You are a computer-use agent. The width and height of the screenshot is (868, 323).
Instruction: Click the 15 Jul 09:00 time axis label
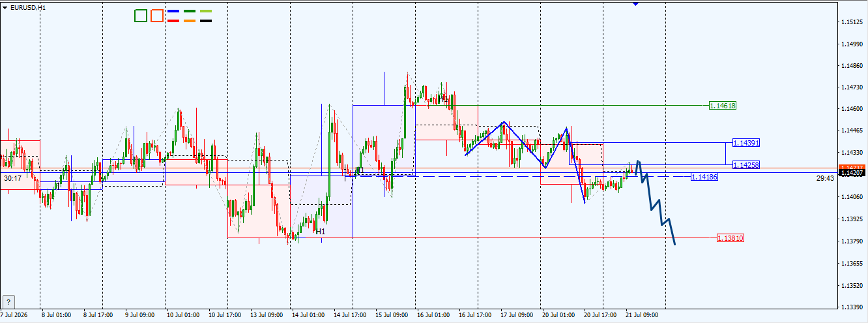393,315
